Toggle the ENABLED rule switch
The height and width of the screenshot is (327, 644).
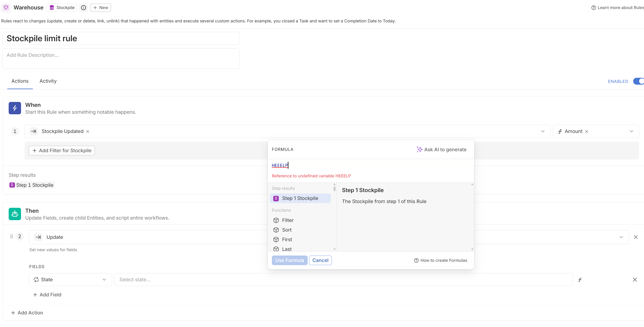point(638,81)
